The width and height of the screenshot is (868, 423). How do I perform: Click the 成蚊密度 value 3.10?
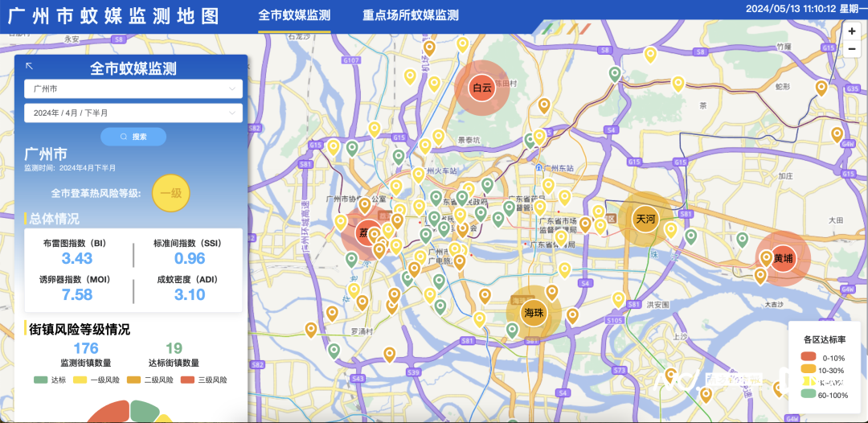(x=190, y=294)
